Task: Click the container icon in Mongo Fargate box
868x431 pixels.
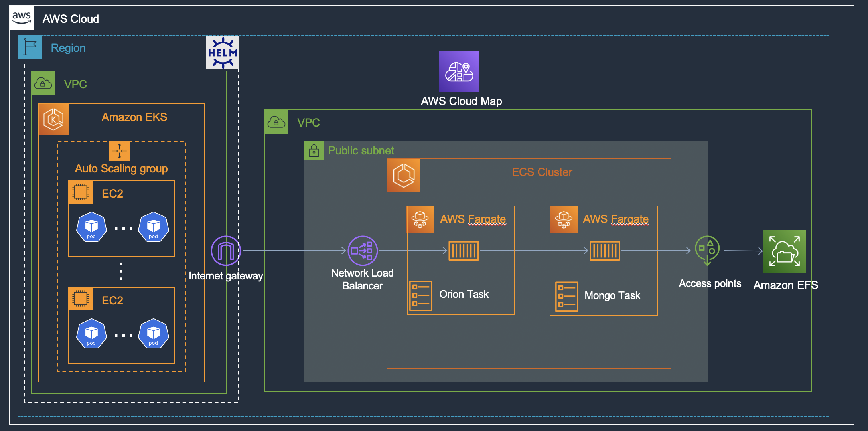Action: click(605, 251)
